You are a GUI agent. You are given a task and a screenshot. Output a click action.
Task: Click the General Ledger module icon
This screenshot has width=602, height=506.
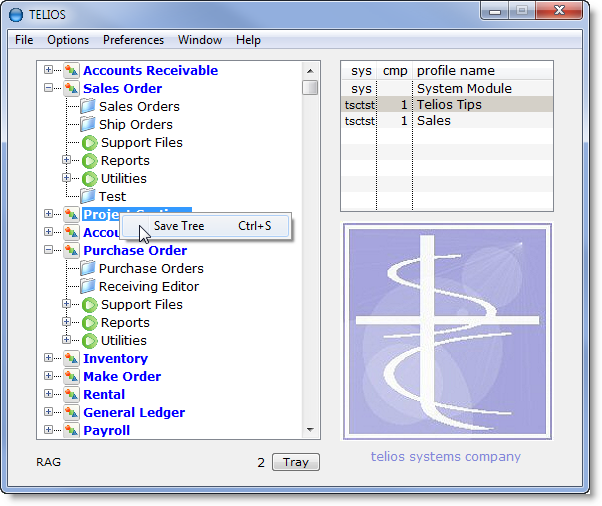pyautogui.click(x=71, y=413)
